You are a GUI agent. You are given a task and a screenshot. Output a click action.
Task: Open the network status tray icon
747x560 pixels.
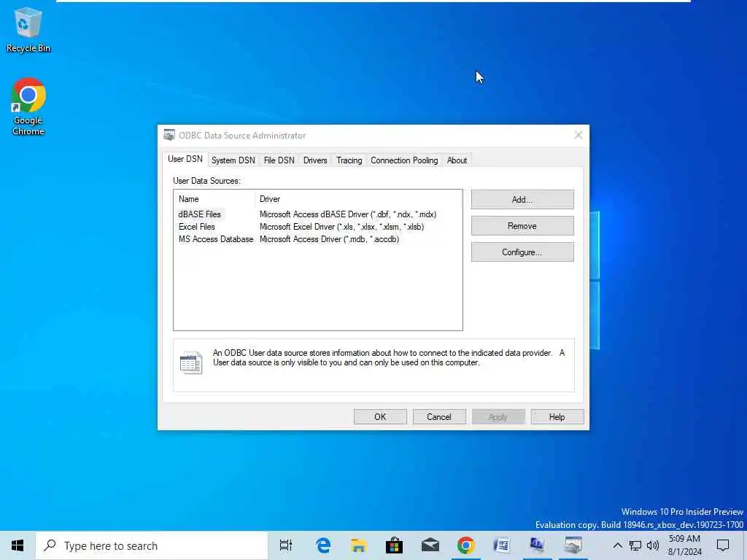pyautogui.click(x=635, y=545)
